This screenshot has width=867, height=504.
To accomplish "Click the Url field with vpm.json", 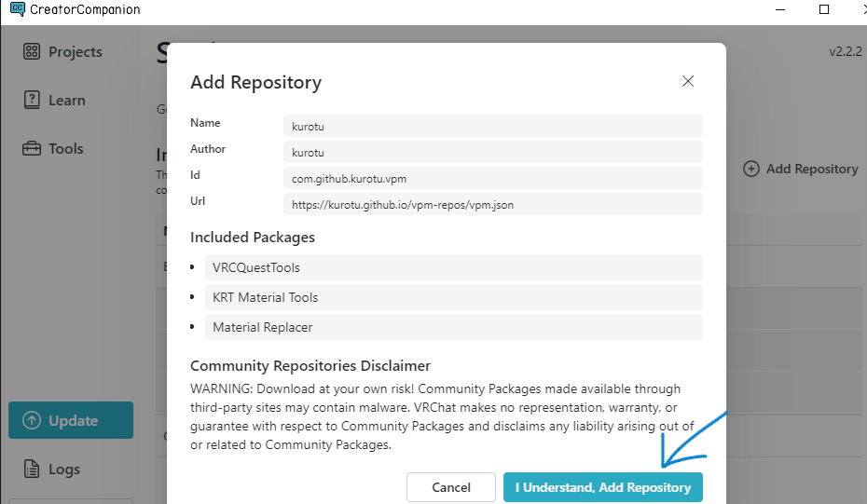I will point(492,204).
